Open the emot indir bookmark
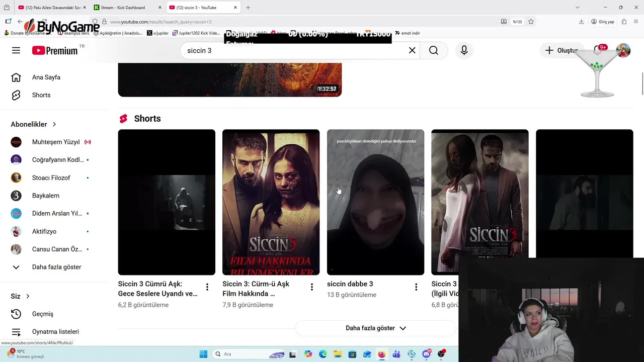 (x=408, y=33)
